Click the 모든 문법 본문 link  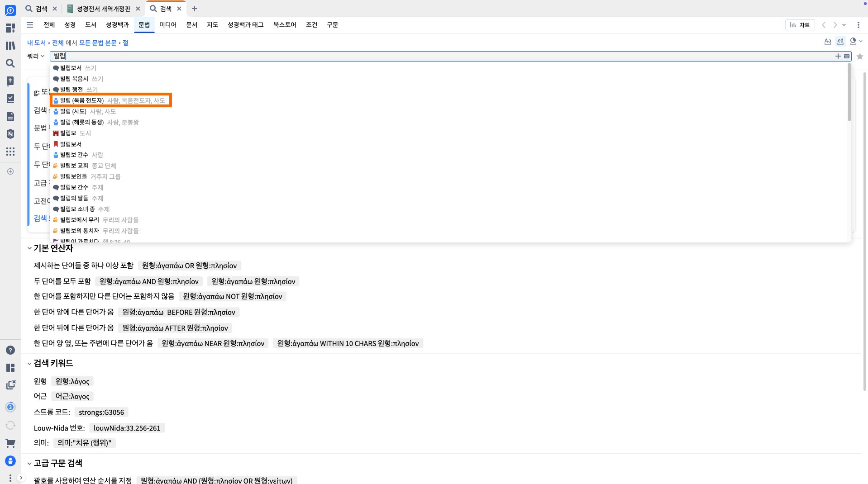pos(98,43)
